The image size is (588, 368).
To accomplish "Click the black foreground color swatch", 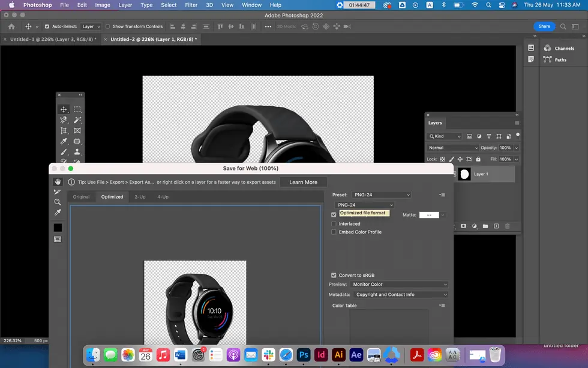I will 58,227.
